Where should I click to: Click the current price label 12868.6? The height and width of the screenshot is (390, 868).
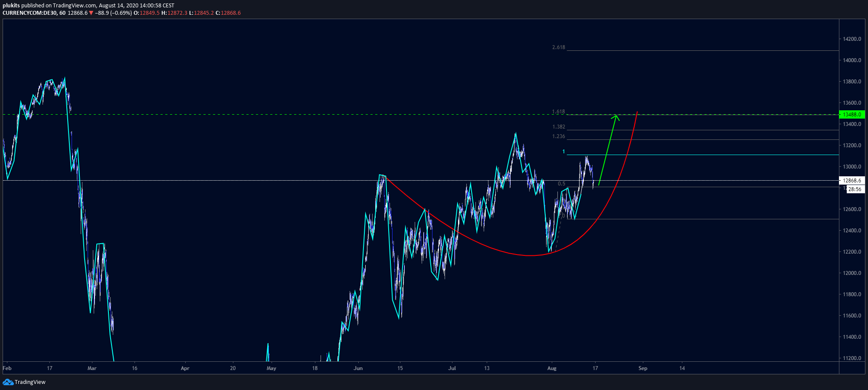click(852, 180)
